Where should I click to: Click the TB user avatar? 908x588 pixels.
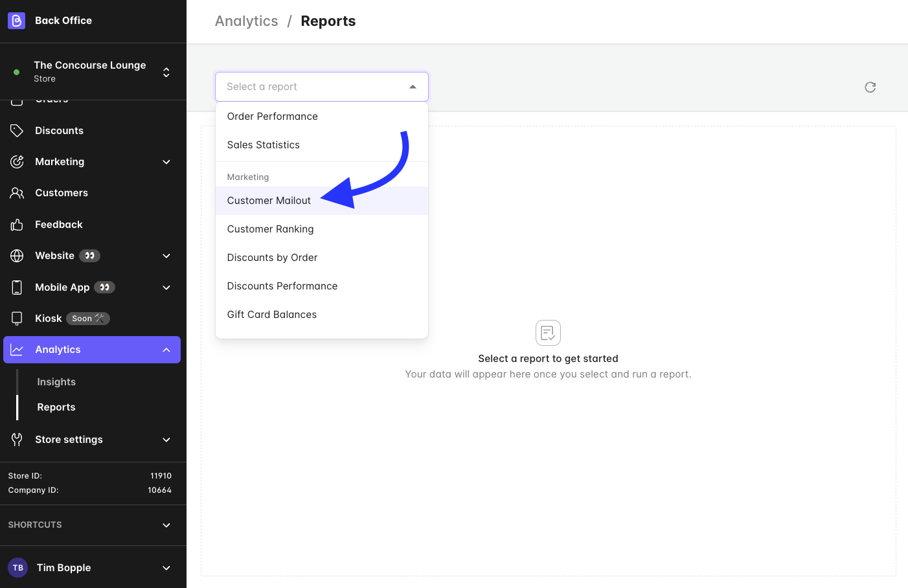(x=17, y=568)
